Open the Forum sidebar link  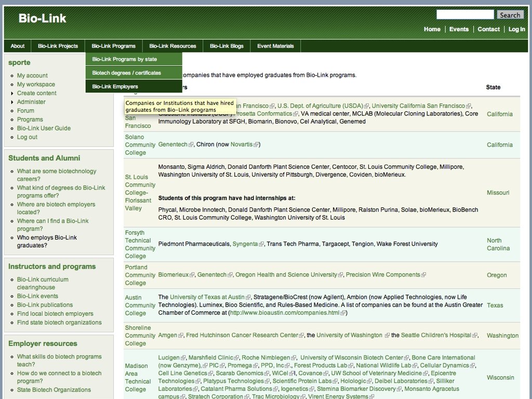(x=25, y=111)
